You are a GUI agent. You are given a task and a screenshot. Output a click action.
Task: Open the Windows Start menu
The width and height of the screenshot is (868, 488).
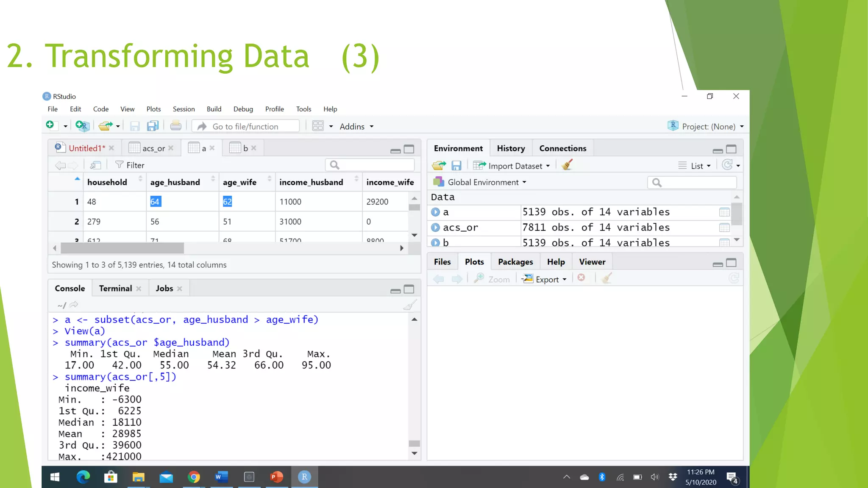55,477
